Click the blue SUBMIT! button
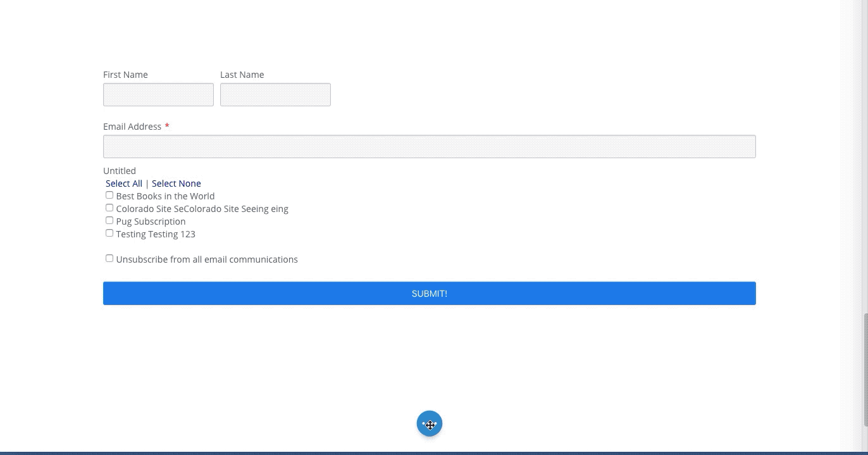868x455 pixels. point(429,293)
